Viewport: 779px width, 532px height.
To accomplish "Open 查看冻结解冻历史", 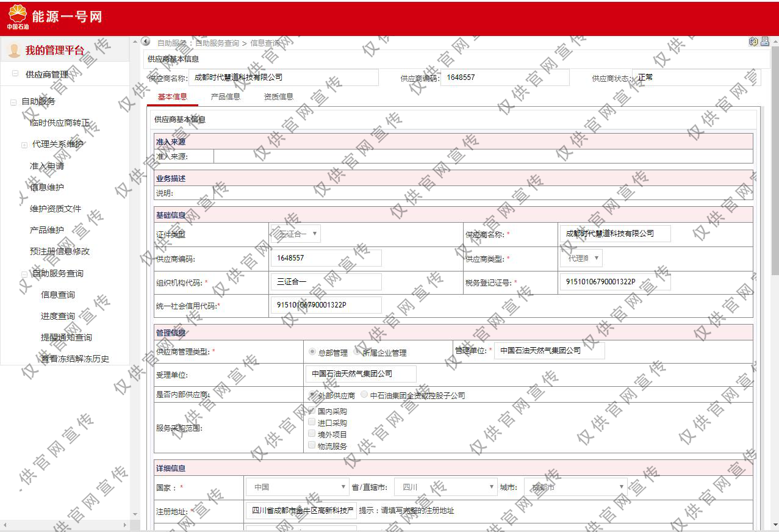I will click(75, 359).
